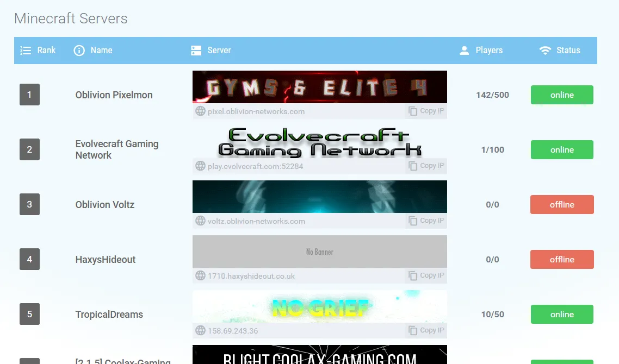This screenshot has width=619, height=364.
Task: Click the Rank list icon in header
Action: (x=26, y=51)
